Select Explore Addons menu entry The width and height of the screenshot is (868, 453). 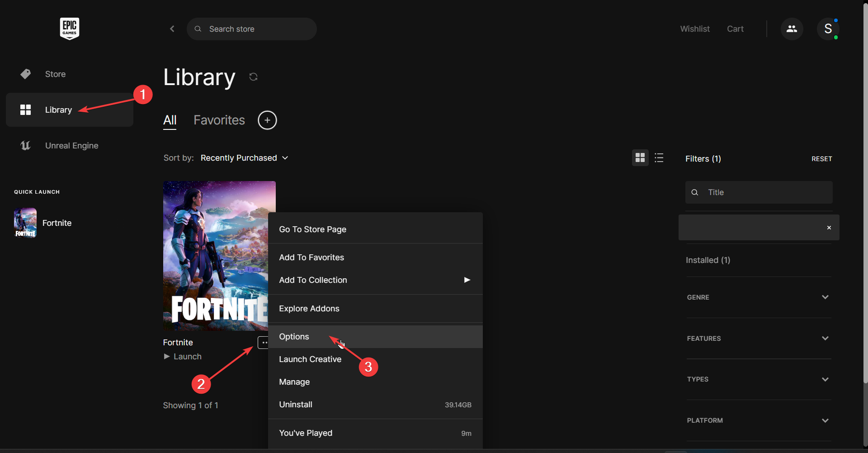tap(375, 309)
